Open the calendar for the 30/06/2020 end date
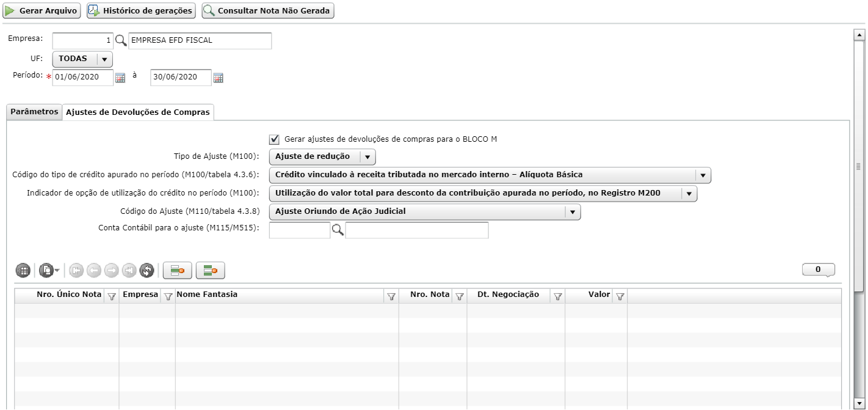This screenshot has width=868, height=410. click(x=218, y=78)
